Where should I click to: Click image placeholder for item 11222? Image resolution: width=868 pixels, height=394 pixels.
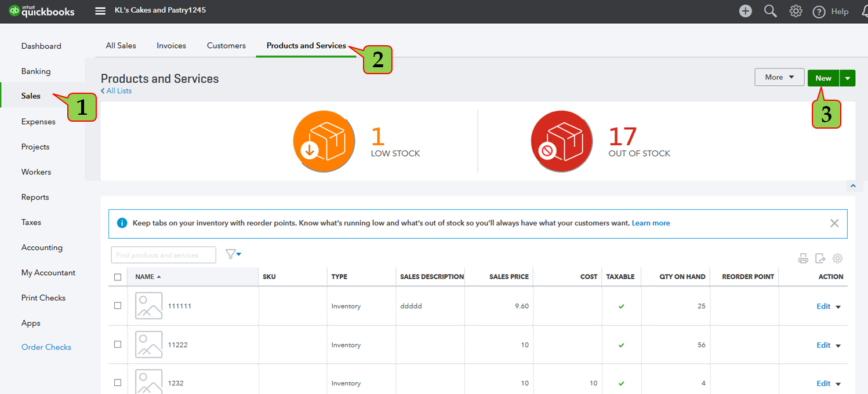(149, 345)
